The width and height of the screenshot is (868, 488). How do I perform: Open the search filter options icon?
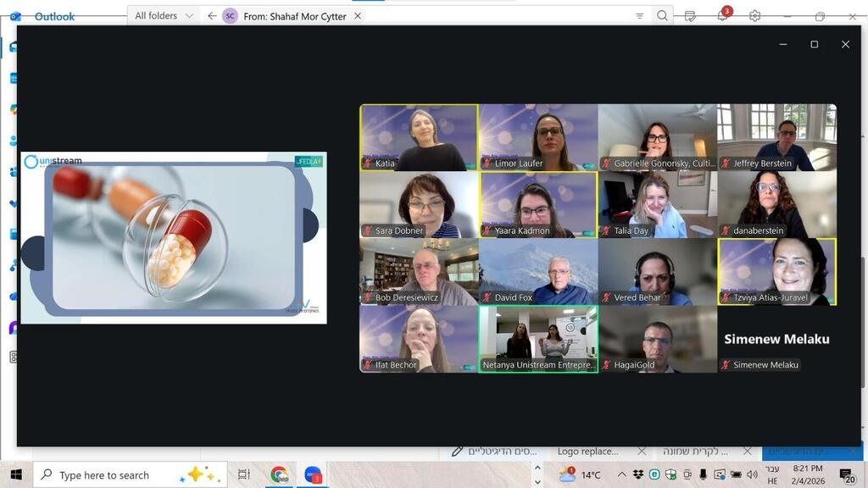pos(640,16)
